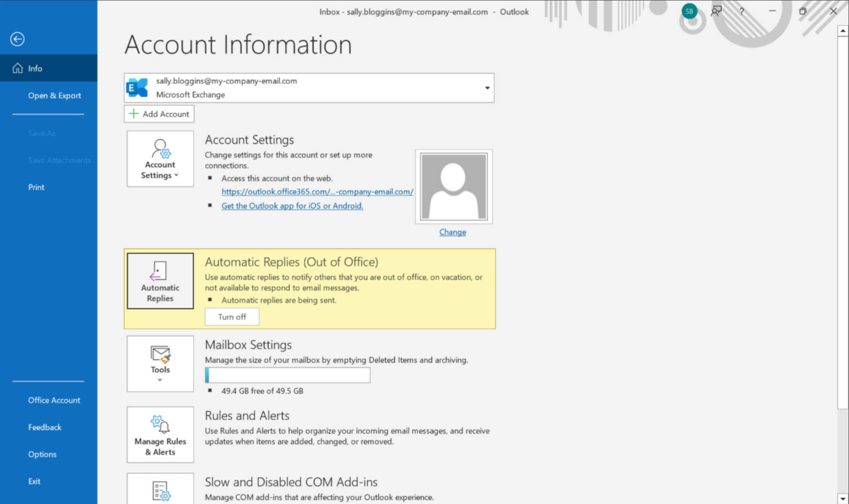This screenshot has height=504, width=849.
Task: Click the profile photo placeholder
Action: point(453,187)
